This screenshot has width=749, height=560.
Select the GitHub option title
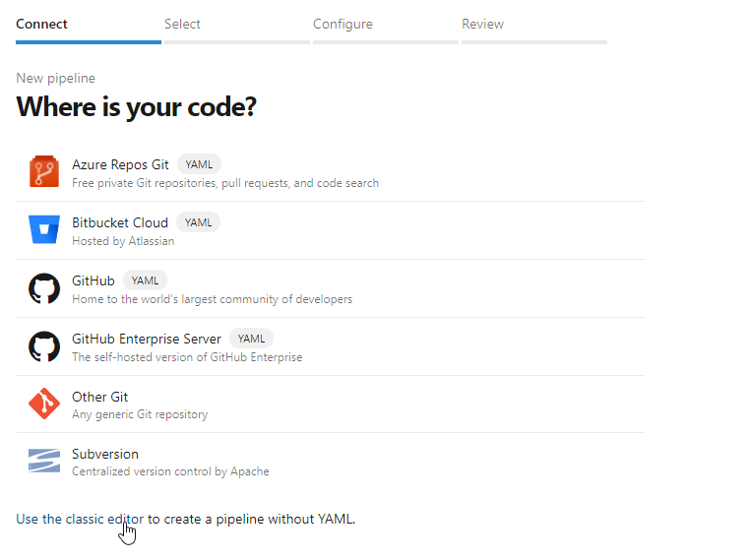[x=94, y=280]
